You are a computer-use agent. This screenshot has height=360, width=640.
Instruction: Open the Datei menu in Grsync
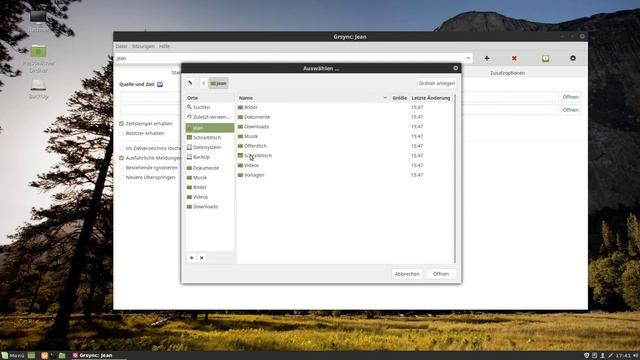tap(121, 46)
